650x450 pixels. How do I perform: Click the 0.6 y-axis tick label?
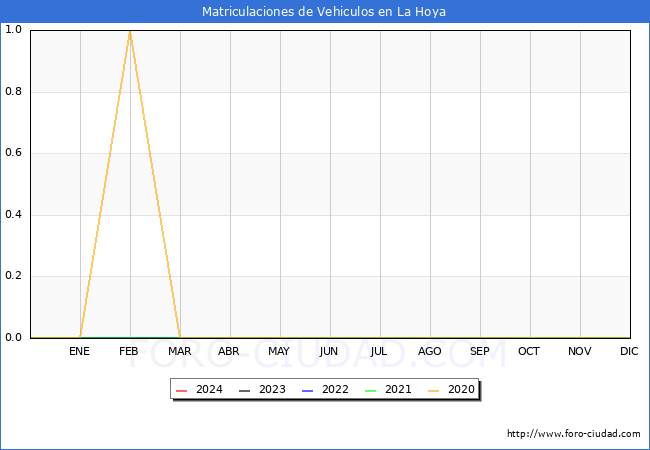point(14,153)
